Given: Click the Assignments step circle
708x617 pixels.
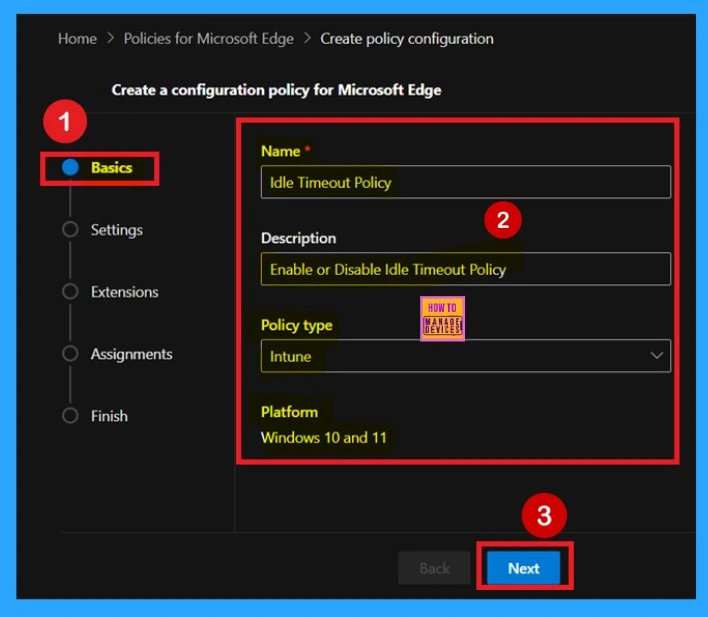Looking at the screenshot, I should tap(70, 354).
